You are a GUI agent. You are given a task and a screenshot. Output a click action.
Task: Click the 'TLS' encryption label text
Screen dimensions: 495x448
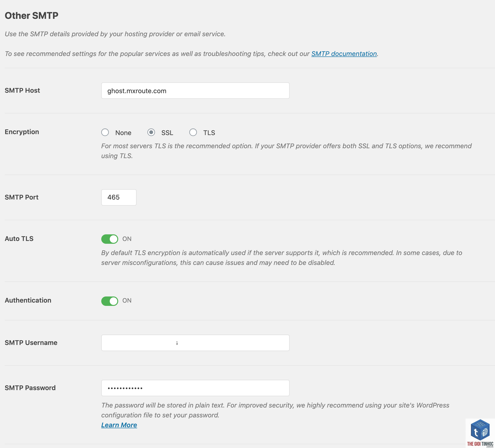tap(209, 133)
